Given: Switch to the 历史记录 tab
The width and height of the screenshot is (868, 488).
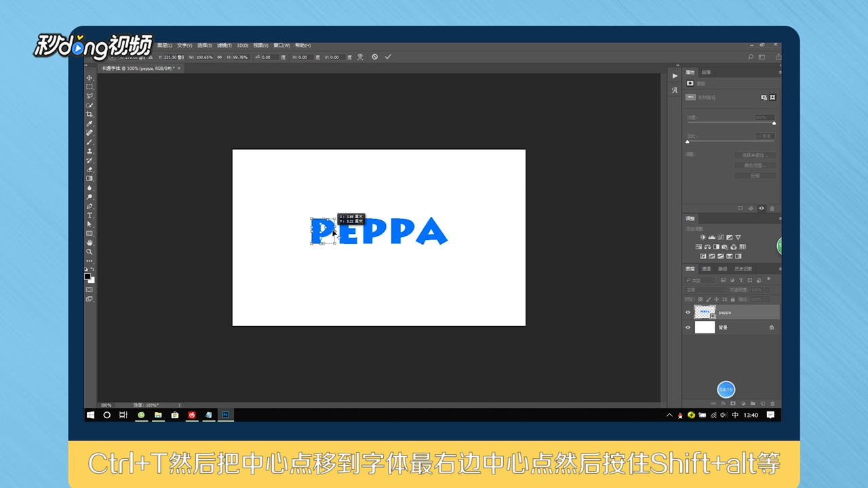Looking at the screenshot, I should pos(743,269).
